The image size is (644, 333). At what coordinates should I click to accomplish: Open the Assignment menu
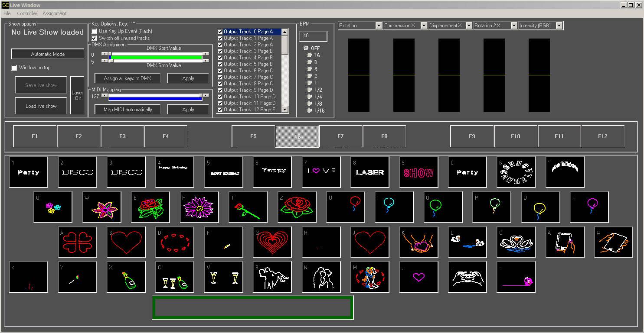click(54, 13)
